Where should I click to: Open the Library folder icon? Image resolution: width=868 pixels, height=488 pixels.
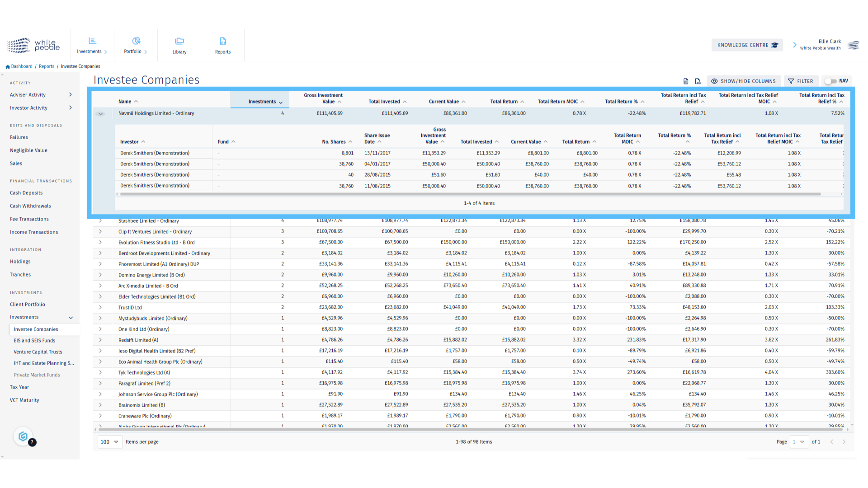[x=179, y=41]
